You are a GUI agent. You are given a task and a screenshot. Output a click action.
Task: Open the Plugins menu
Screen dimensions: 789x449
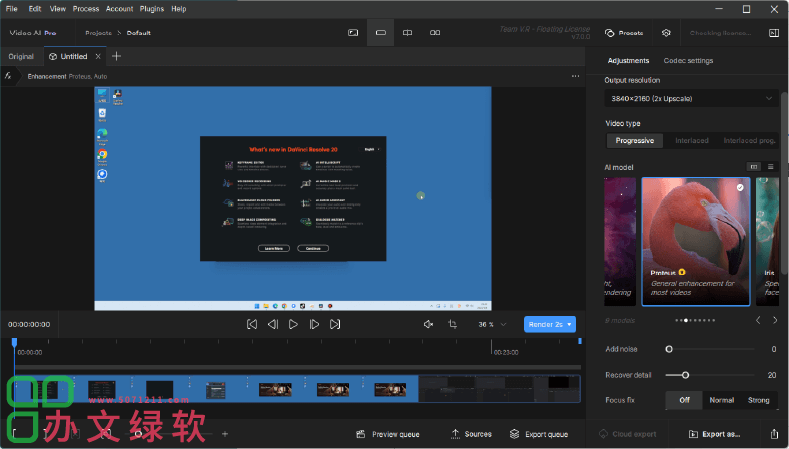point(151,9)
